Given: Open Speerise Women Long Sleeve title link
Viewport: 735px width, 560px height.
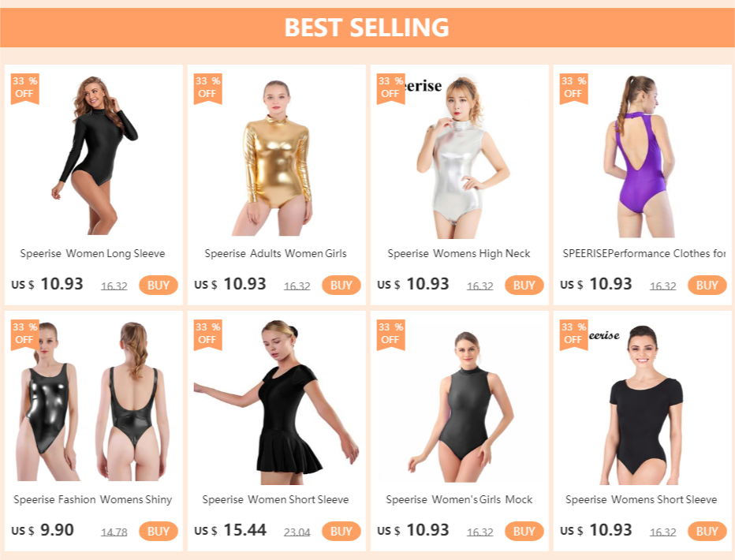Looking at the screenshot, I should pyautogui.click(x=92, y=253).
